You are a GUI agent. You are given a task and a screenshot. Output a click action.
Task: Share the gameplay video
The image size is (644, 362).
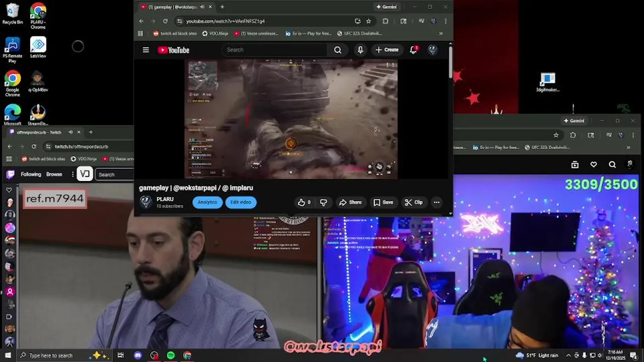pyautogui.click(x=350, y=202)
